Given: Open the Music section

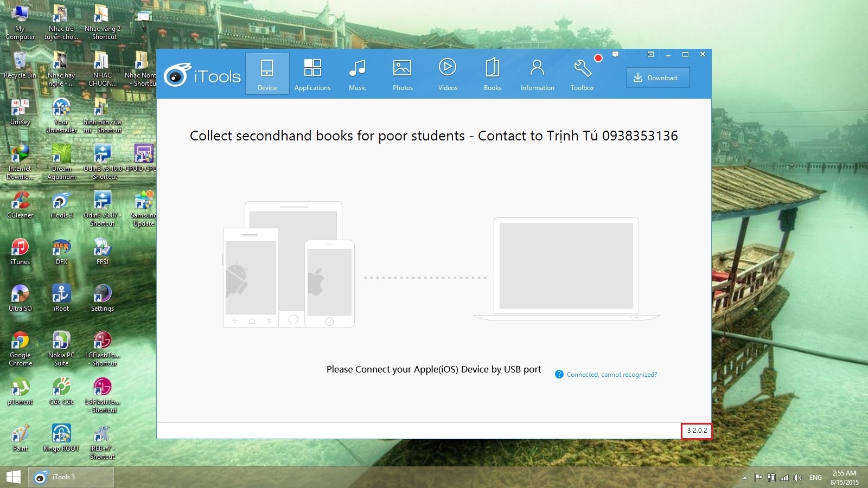Looking at the screenshot, I should click(358, 74).
